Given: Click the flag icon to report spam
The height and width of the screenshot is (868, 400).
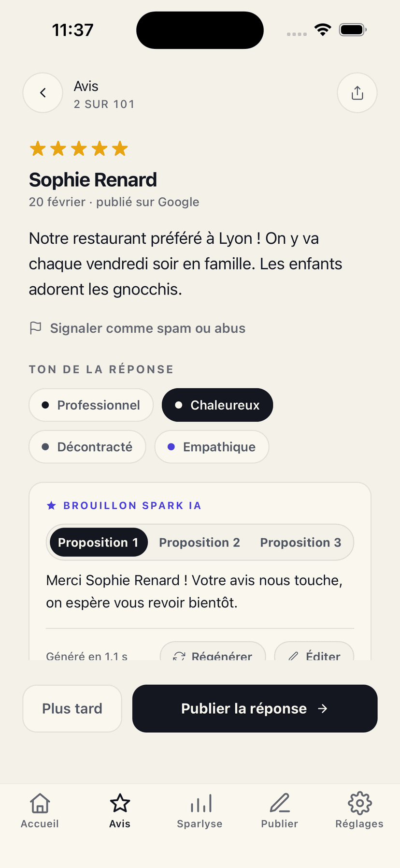Looking at the screenshot, I should pyautogui.click(x=36, y=328).
